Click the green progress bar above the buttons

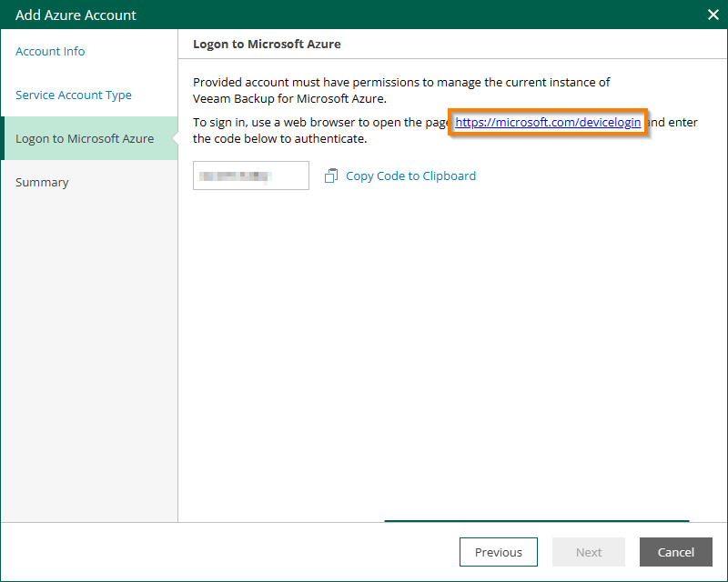[x=536, y=521]
